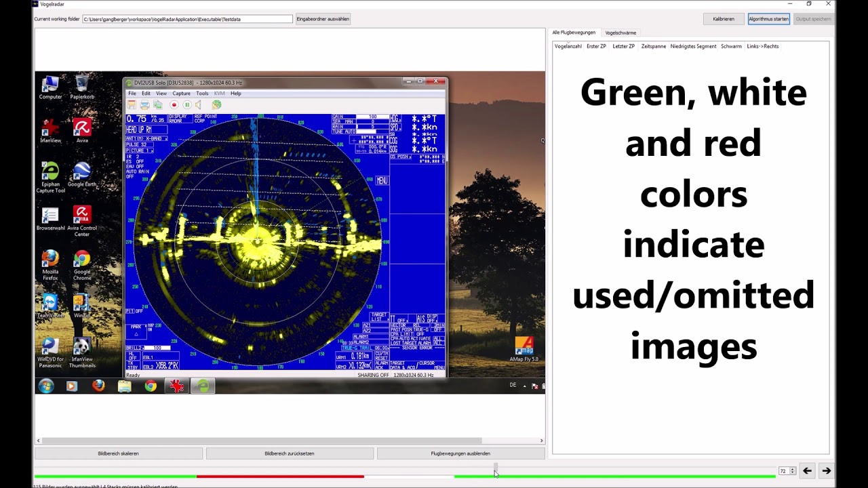Select the AMap Fly 5.0 desktop icon

pos(524,350)
